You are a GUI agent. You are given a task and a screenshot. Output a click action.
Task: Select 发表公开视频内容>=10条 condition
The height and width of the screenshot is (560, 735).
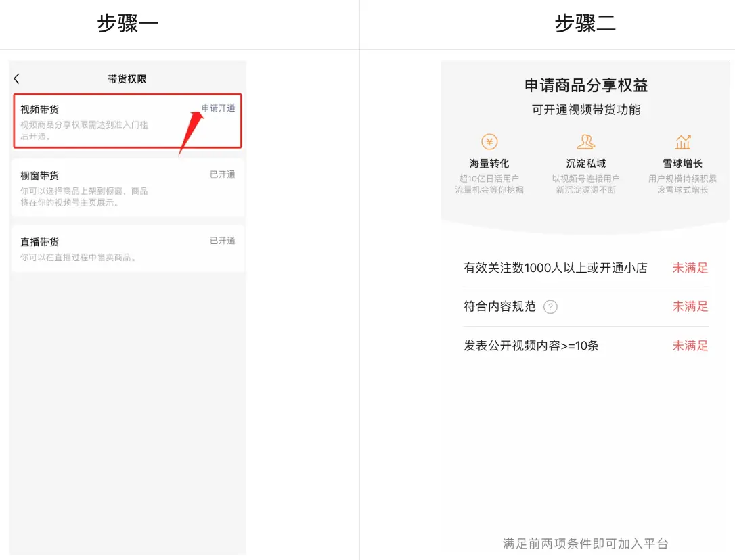(x=531, y=346)
